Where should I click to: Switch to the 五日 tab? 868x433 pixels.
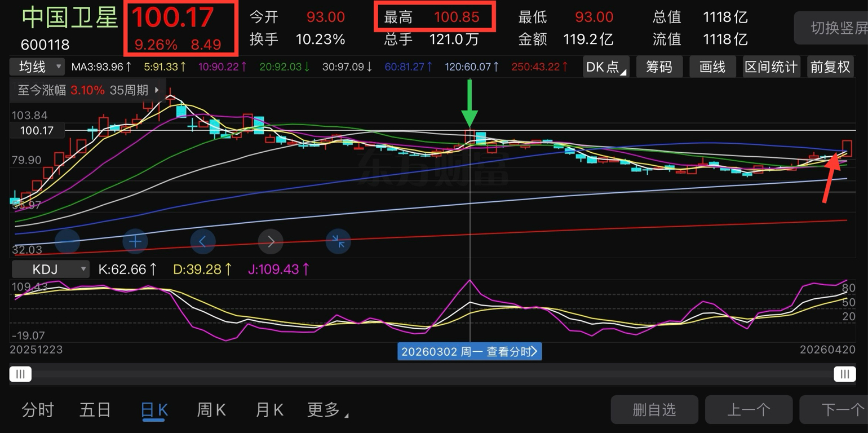tap(95, 410)
